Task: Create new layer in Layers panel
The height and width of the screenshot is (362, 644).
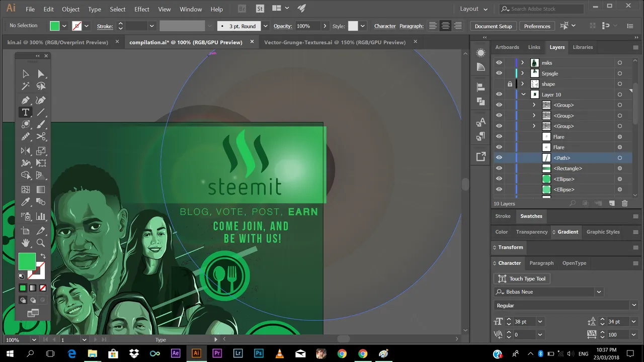Action: pyautogui.click(x=612, y=204)
